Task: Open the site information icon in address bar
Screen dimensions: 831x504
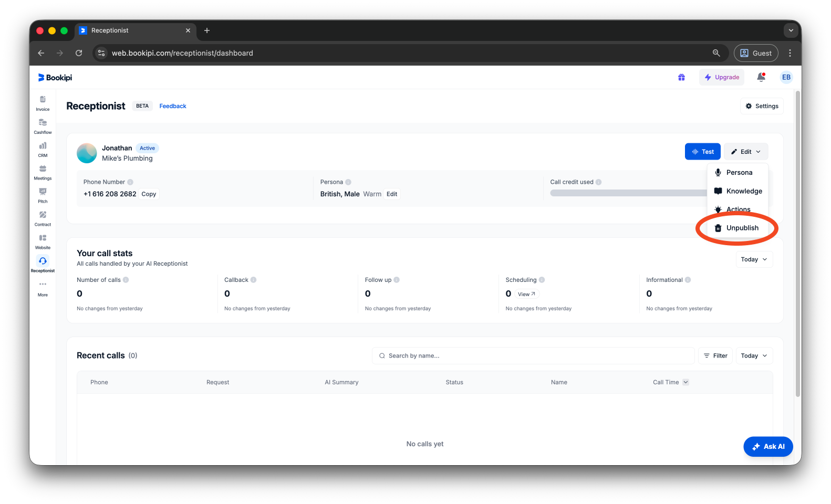Action: coord(102,53)
